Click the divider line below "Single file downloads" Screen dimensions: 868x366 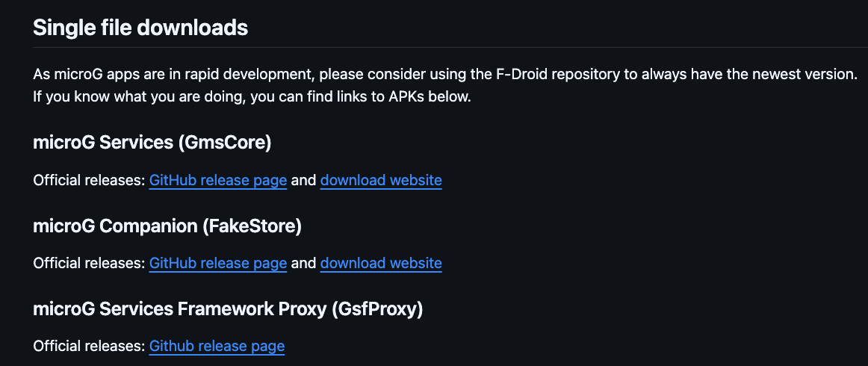(448, 48)
